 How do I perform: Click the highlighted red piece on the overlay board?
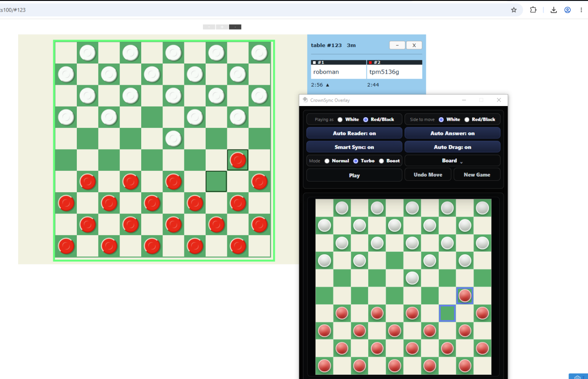click(x=465, y=296)
